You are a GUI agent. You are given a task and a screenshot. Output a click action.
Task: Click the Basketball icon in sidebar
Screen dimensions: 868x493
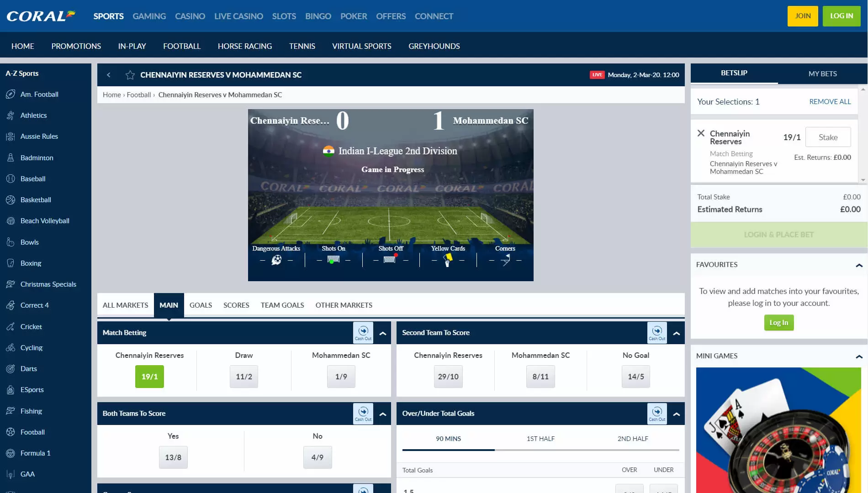[11, 200]
